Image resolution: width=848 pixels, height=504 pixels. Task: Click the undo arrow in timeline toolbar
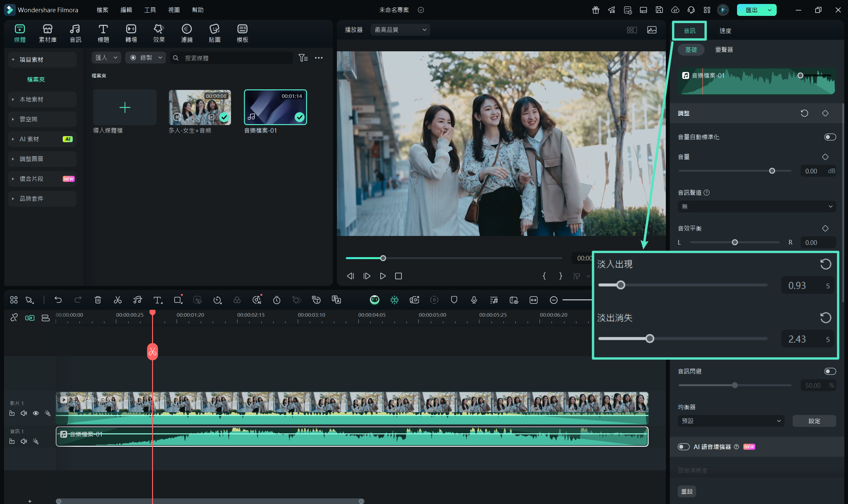pyautogui.click(x=58, y=300)
